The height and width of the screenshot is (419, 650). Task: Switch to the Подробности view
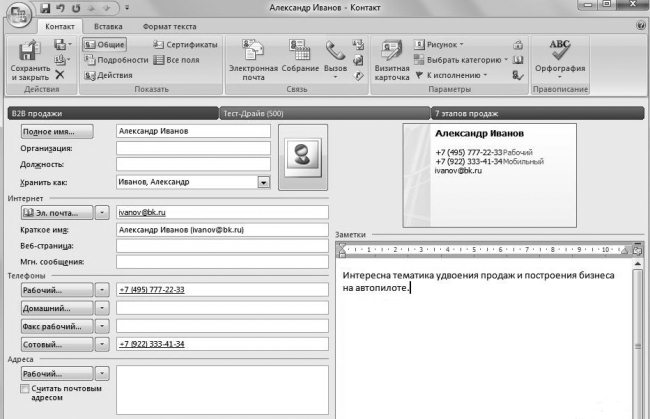[x=116, y=60]
